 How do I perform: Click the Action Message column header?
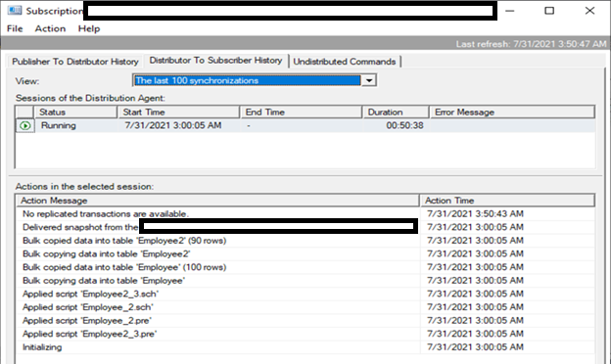(218, 201)
